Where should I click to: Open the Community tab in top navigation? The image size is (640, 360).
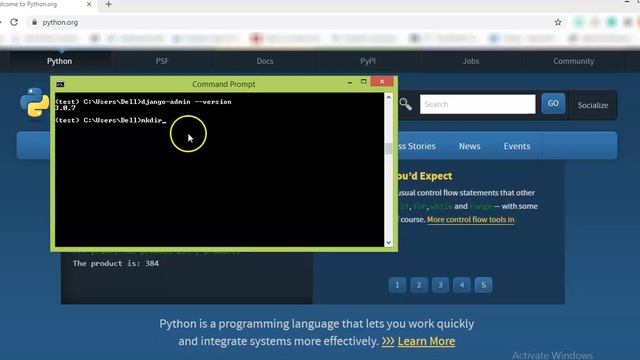pos(573,61)
